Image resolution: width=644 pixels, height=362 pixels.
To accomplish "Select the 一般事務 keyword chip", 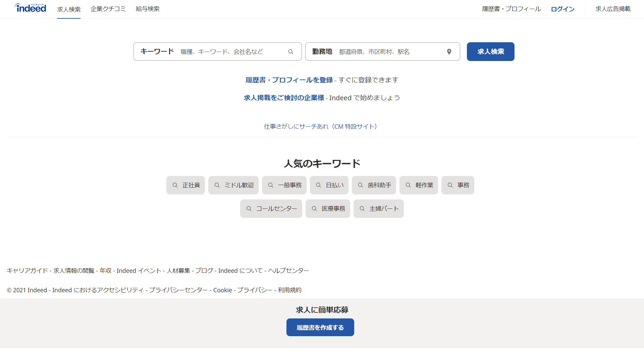I will point(284,185).
